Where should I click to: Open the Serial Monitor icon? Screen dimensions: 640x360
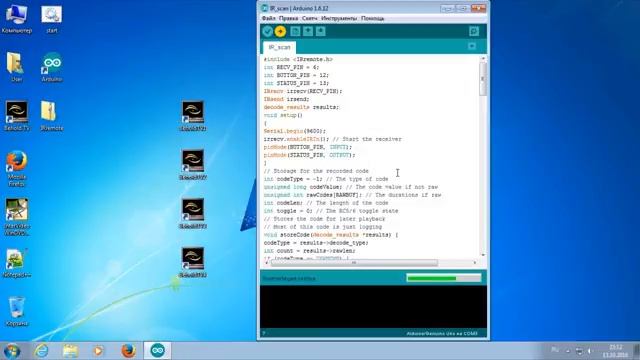[x=473, y=31]
